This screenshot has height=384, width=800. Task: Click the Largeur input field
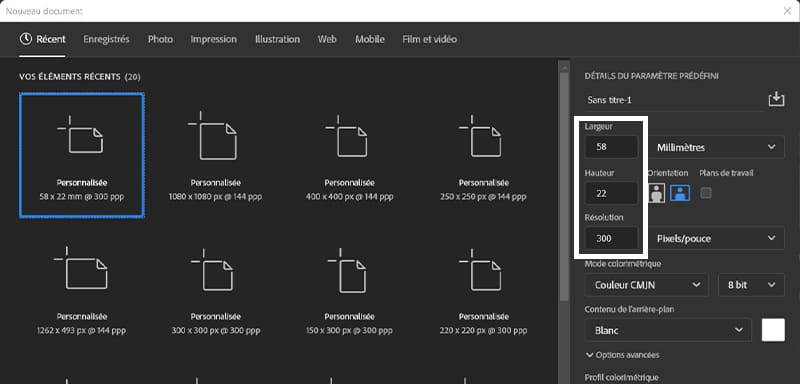coord(611,147)
